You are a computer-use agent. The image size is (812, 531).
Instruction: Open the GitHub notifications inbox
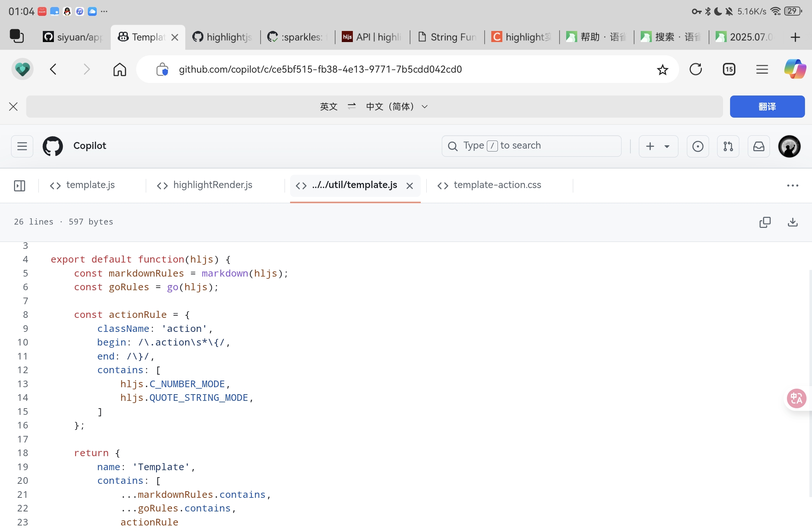click(x=759, y=146)
